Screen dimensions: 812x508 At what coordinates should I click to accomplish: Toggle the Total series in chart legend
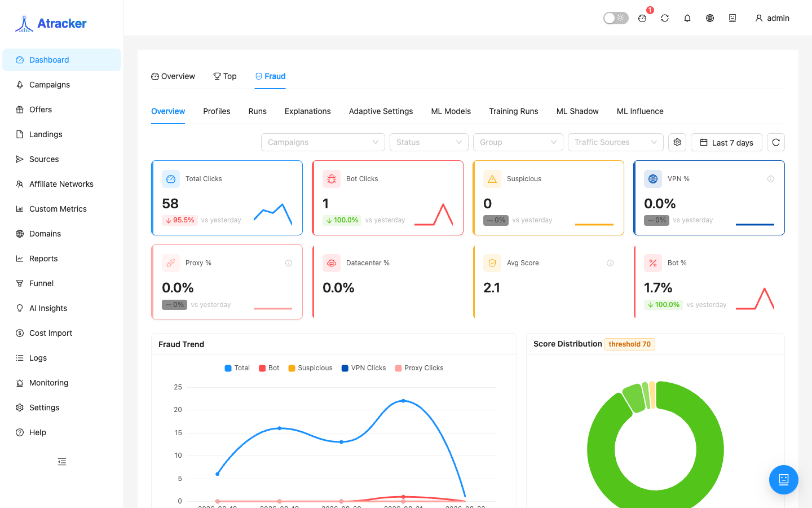click(237, 368)
